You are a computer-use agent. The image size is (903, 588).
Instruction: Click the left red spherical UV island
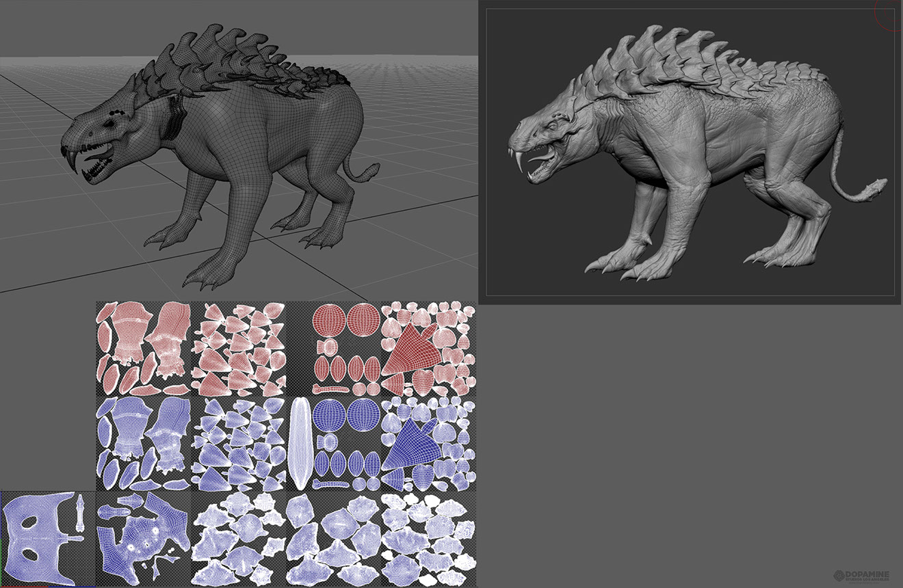point(328,319)
